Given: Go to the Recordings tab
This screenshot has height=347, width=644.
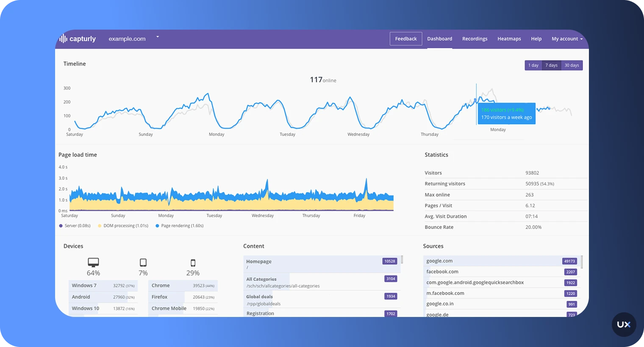Looking at the screenshot, I should pyautogui.click(x=475, y=39).
